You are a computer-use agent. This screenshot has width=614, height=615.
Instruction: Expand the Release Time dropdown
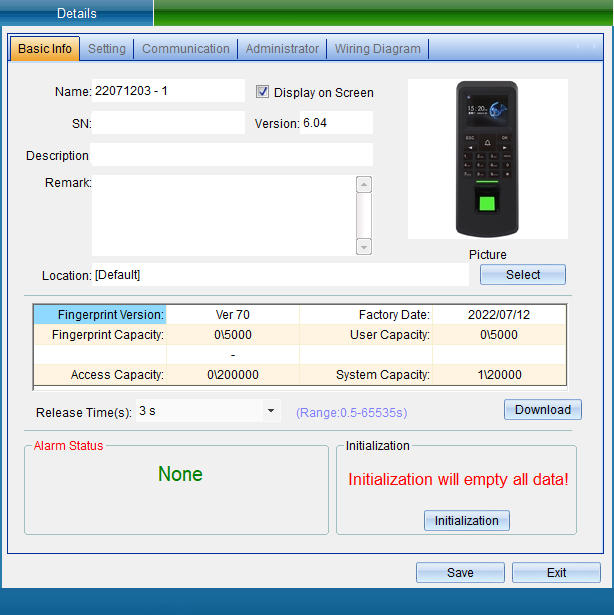(x=271, y=411)
